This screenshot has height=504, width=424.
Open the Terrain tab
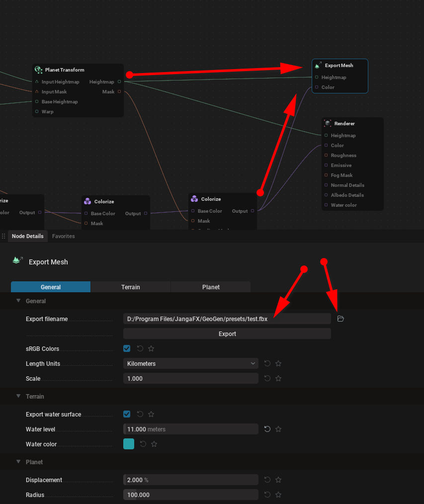coord(130,287)
